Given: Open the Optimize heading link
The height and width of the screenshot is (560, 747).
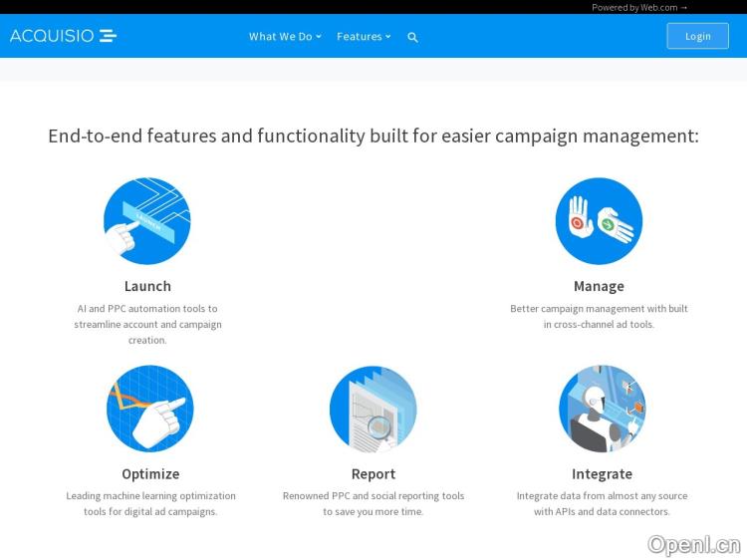Looking at the screenshot, I should coord(150,474).
